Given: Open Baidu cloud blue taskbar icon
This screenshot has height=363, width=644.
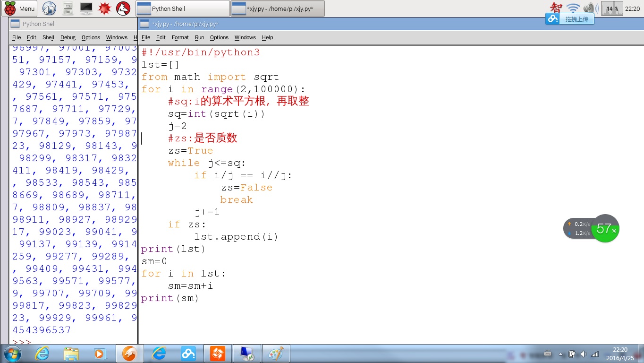Looking at the screenshot, I should tap(188, 354).
